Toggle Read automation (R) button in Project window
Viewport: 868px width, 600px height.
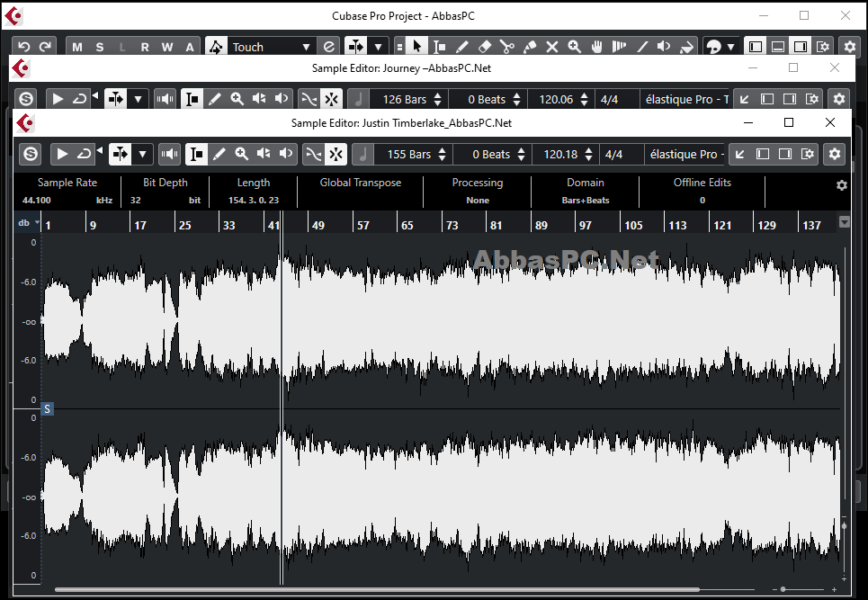145,47
